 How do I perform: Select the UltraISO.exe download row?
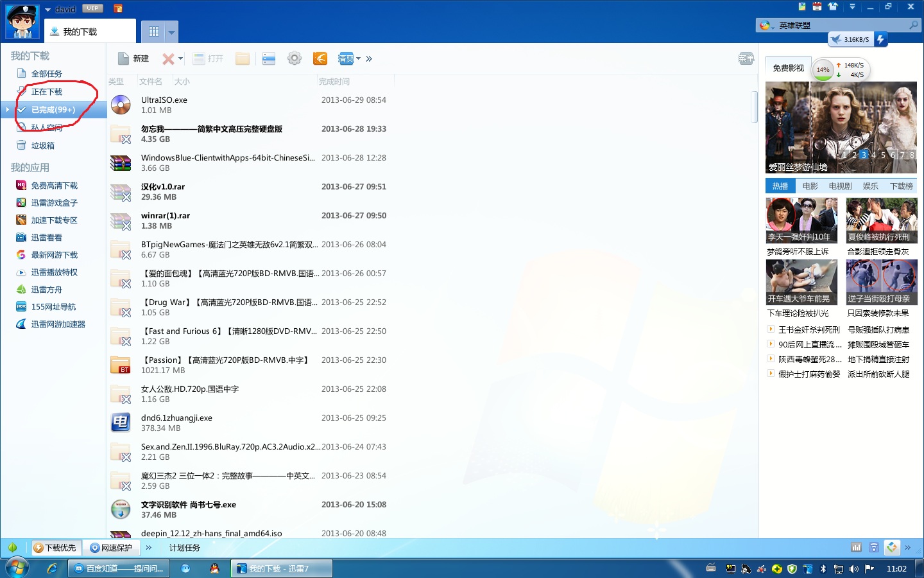(x=250, y=105)
